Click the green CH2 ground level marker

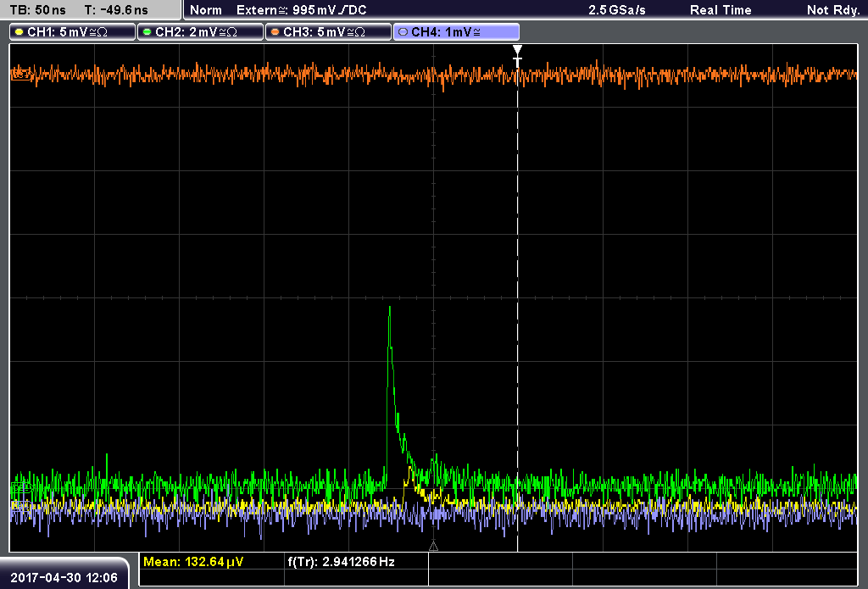point(21,487)
